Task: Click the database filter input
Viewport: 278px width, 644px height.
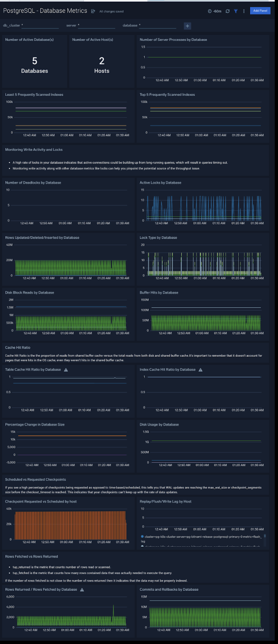Action: point(157,26)
